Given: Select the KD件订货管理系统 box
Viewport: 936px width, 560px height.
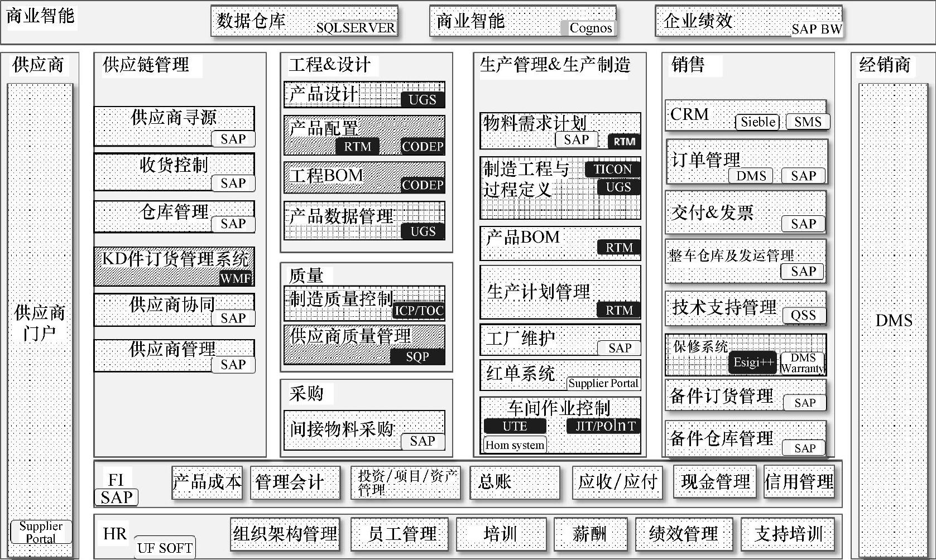Looking at the screenshot, I should click(174, 267).
